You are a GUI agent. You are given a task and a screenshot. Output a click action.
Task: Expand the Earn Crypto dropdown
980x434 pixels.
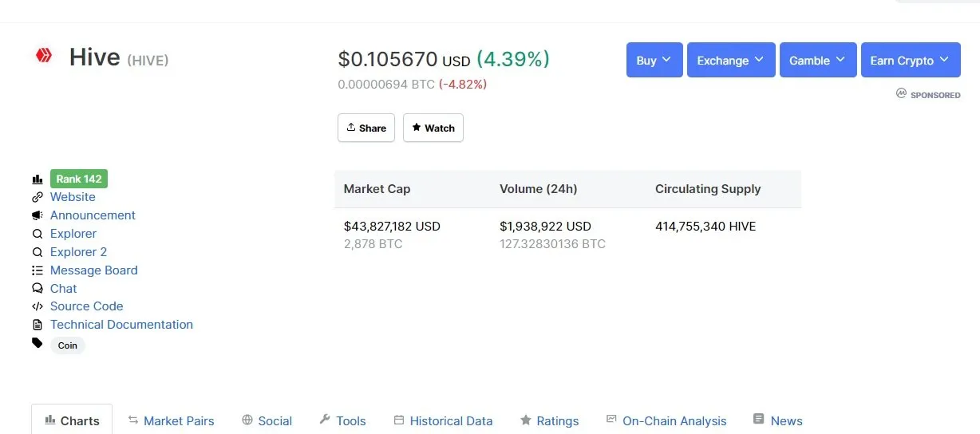pyautogui.click(x=911, y=60)
